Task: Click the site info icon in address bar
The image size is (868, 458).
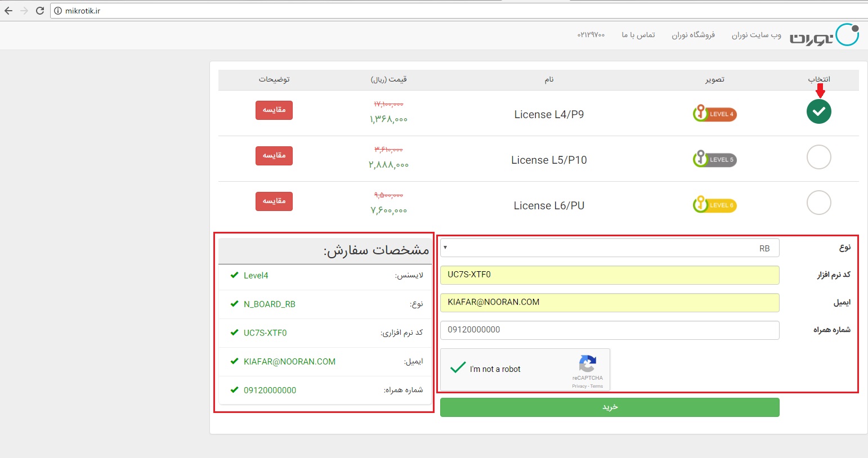Action: point(58,11)
